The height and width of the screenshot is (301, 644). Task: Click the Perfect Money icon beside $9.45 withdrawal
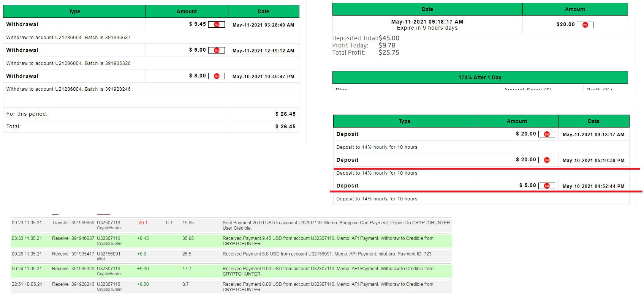(217, 25)
